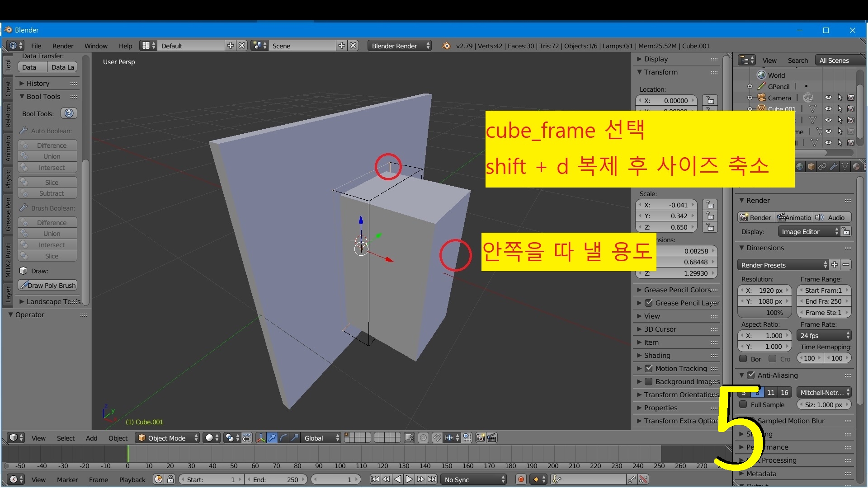
Task: Open the Blender Render engine dropdown
Action: 400,46
